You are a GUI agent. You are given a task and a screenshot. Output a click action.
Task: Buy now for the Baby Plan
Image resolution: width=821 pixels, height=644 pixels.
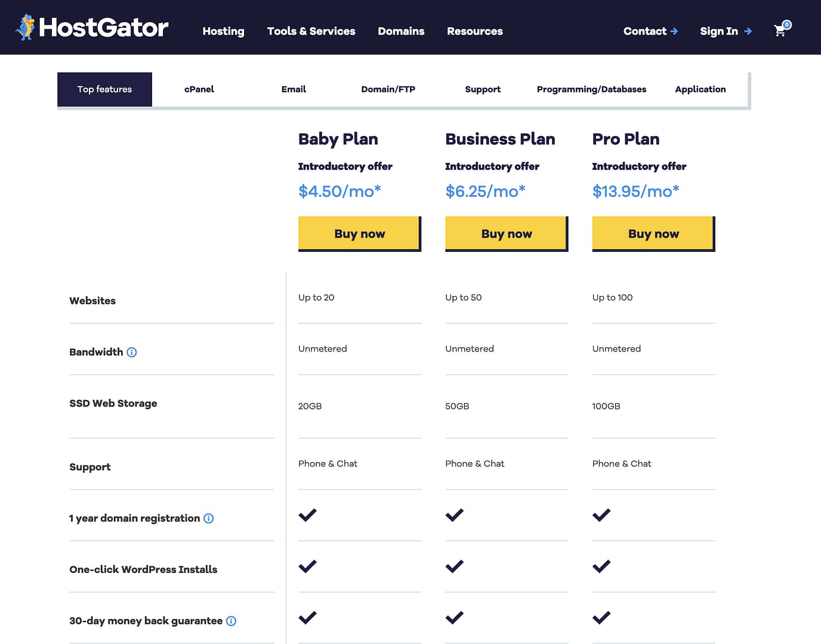click(360, 233)
